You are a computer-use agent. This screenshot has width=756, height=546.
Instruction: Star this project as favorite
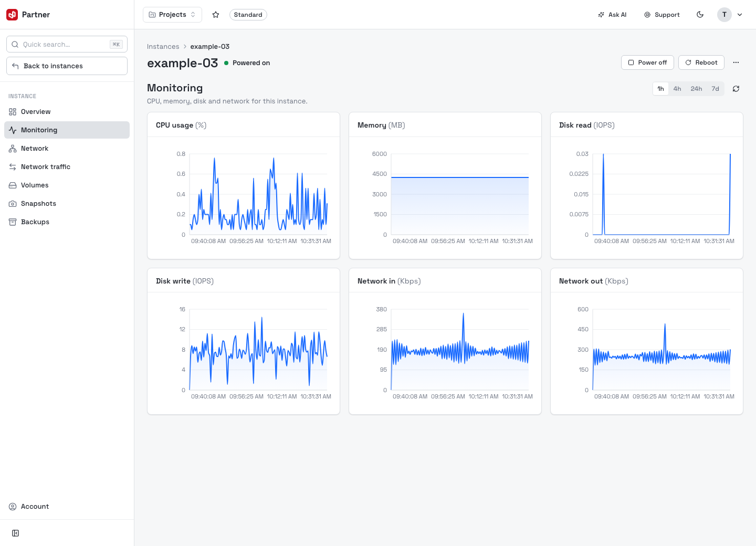216,15
